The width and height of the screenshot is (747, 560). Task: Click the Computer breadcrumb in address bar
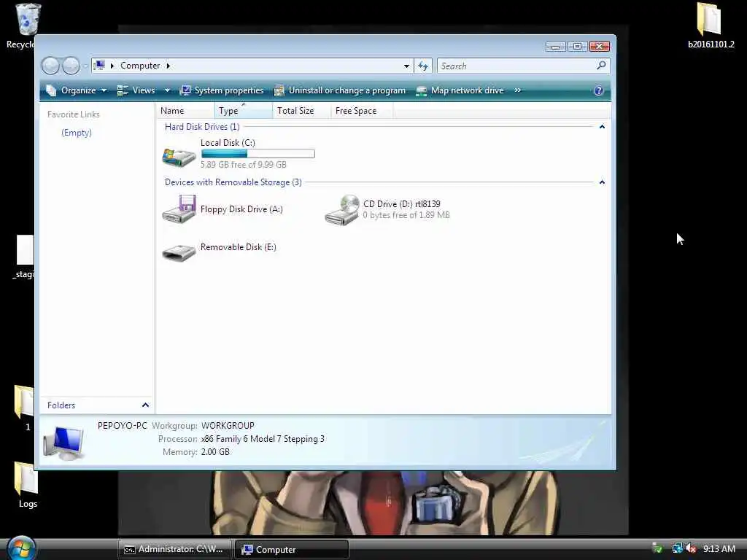tap(140, 66)
